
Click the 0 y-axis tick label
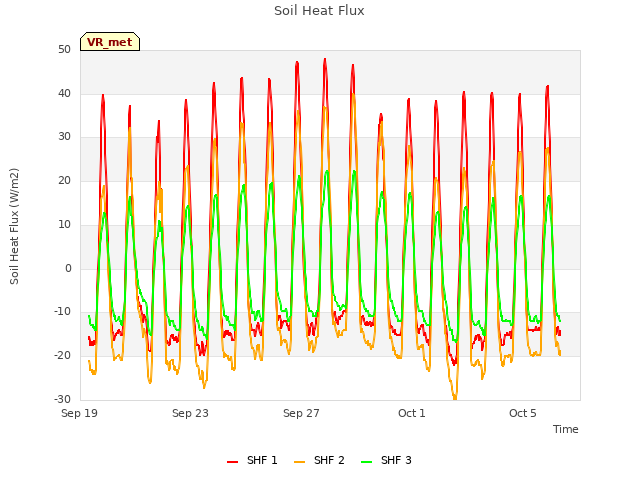[68, 268]
